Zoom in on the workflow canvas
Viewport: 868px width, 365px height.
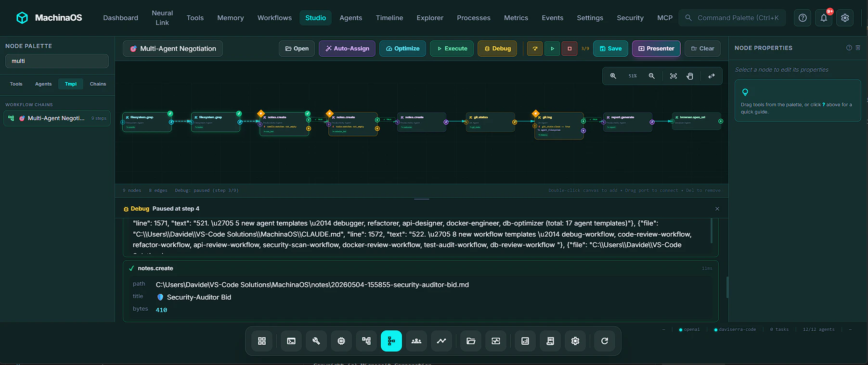[x=613, y=76]
